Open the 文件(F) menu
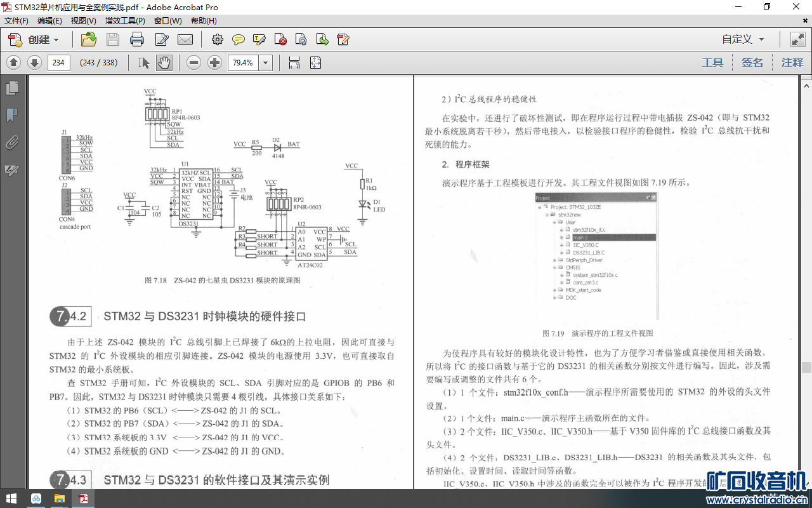The image size is (812, 508). (16, 21)
